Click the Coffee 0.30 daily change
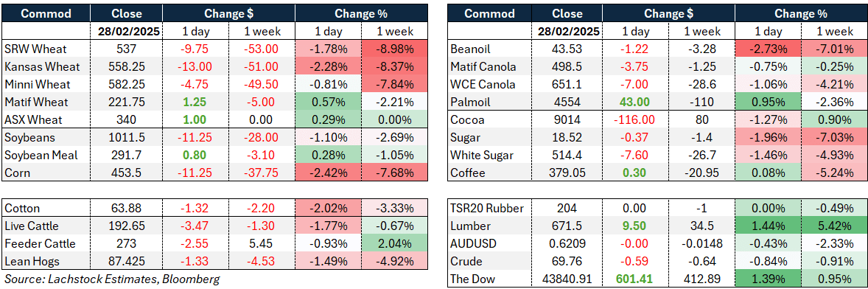 634,173
